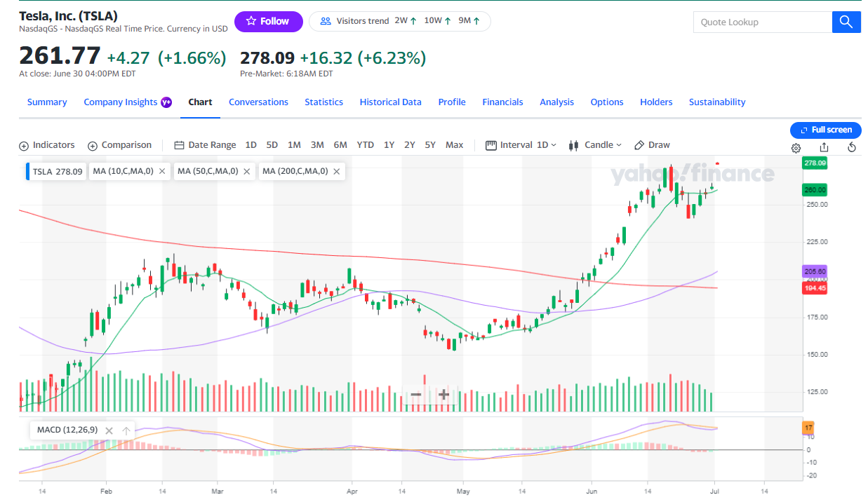
Task: Select the Chart tab
Action: [x=200, y=102]
